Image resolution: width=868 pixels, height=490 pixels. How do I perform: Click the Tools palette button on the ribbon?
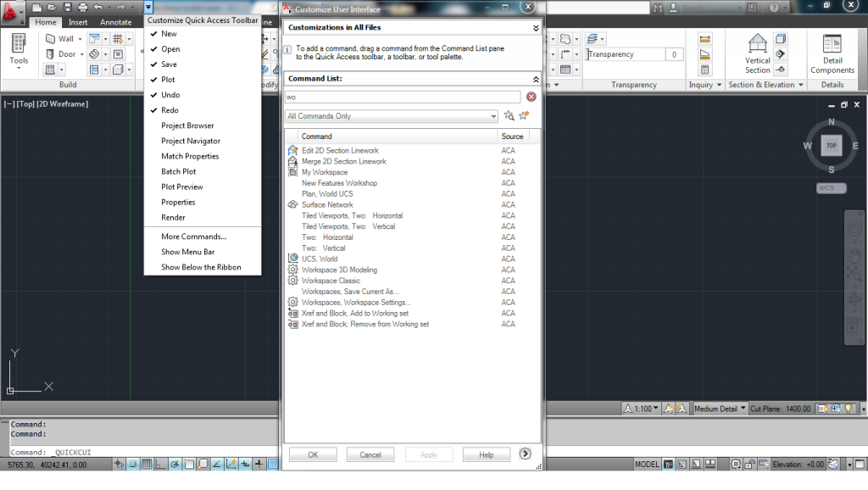19,51
